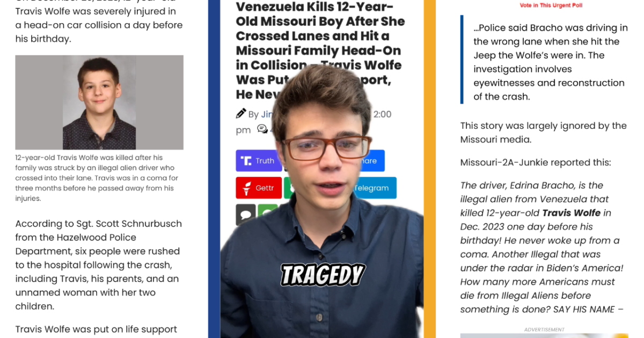Click the Missouri-2A-Junkie reported this line

(536, 163)
